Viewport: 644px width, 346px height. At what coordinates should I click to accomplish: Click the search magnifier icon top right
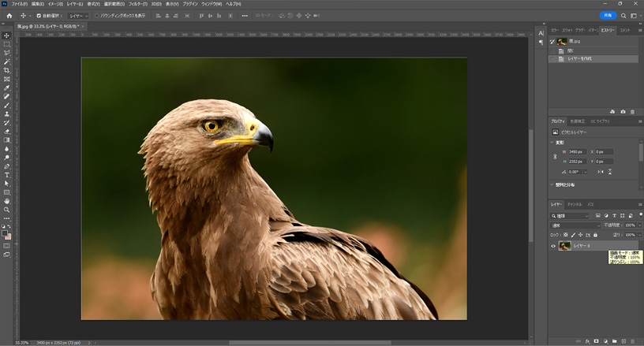(623, 16)
